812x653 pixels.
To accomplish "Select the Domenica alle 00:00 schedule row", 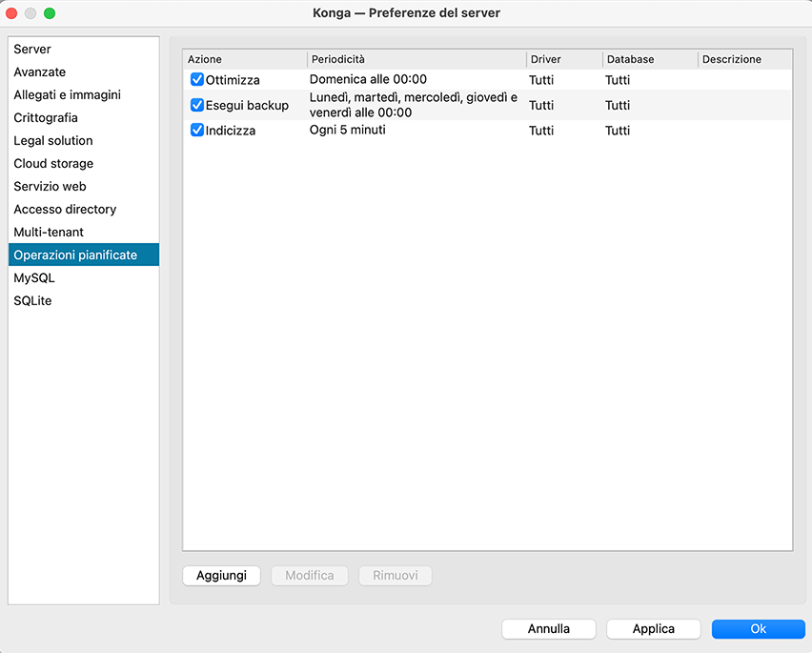I will click(x=368, y=80).
